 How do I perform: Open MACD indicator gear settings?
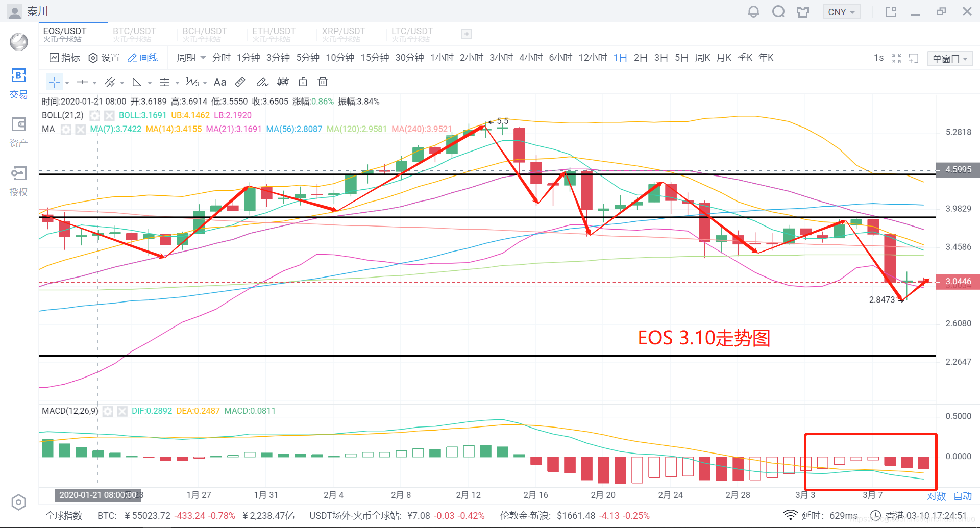tap(108, 411)
